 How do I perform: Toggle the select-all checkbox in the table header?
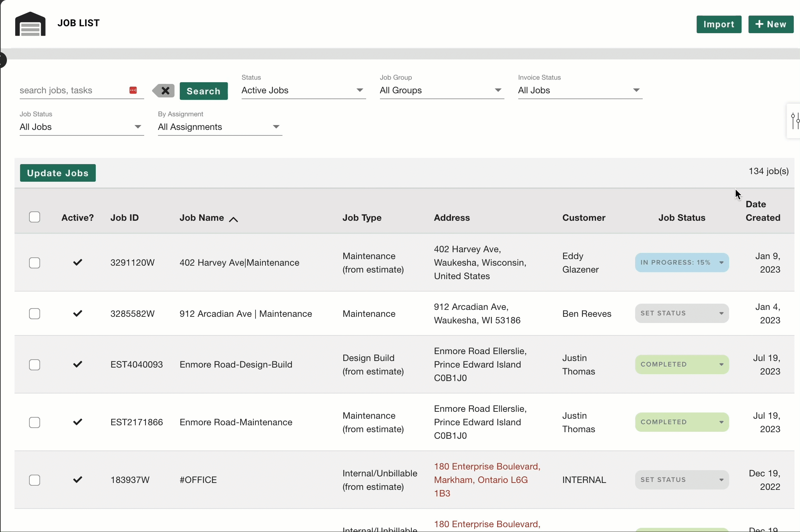(x=35, y=217)
